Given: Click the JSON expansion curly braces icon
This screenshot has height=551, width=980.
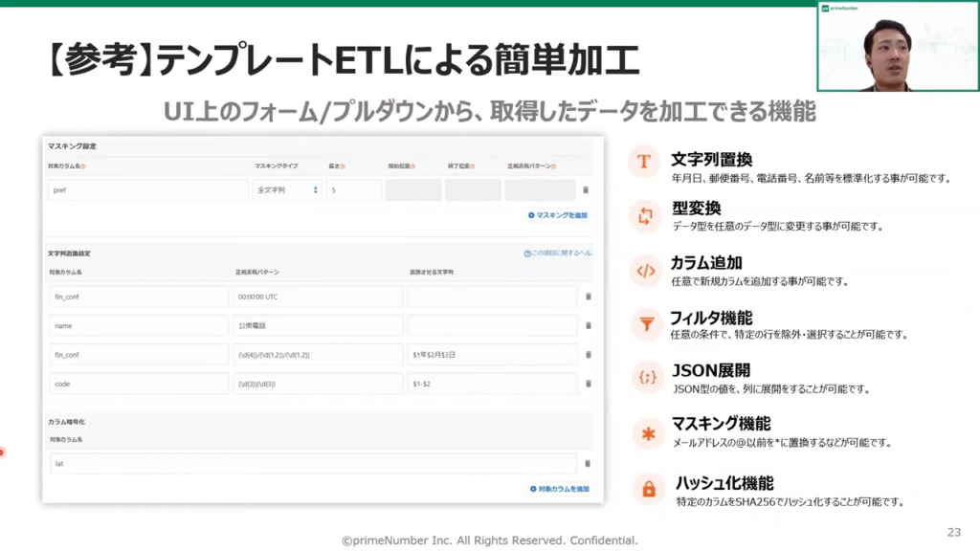Looking at the screenshot, I should (647, 379).
